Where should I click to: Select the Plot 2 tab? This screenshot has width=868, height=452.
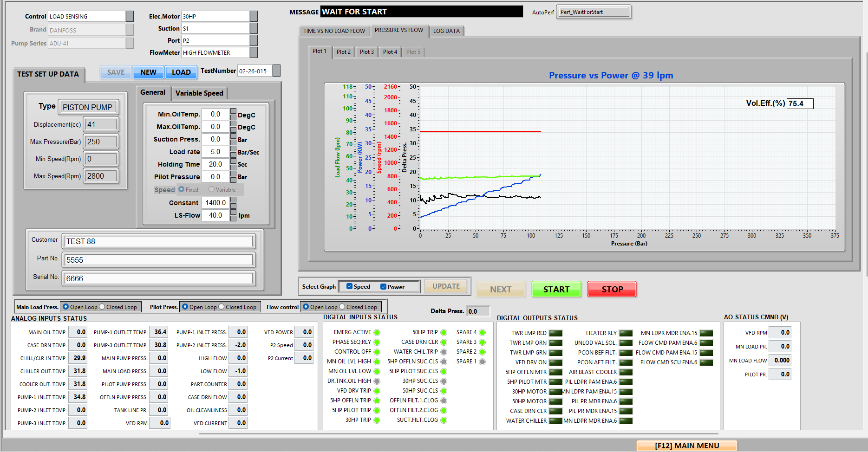point(344,52)
